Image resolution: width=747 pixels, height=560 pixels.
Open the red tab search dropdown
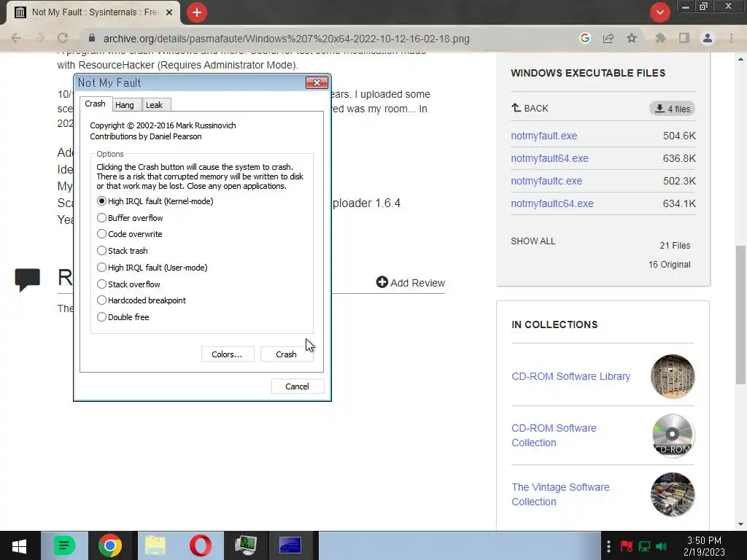659,12
